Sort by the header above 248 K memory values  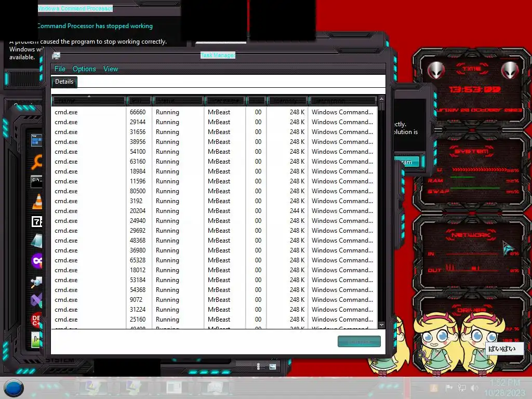click(287, 101)
